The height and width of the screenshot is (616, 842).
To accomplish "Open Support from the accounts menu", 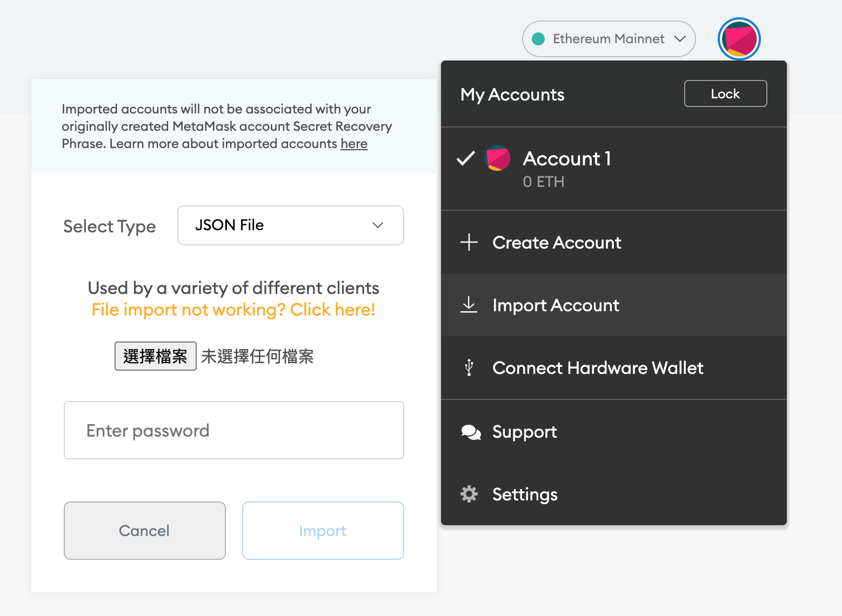I will click(614, 432).
